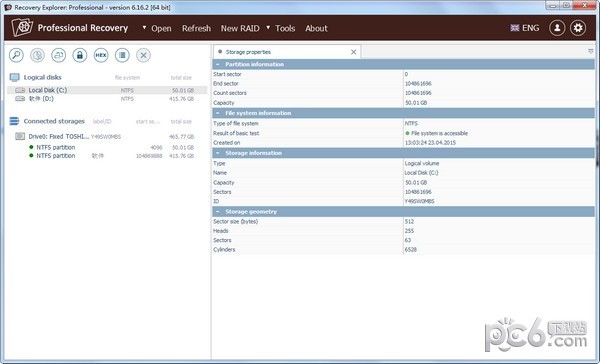
Task: Click the list properties toolbar icon
Action: pos(122,55)
